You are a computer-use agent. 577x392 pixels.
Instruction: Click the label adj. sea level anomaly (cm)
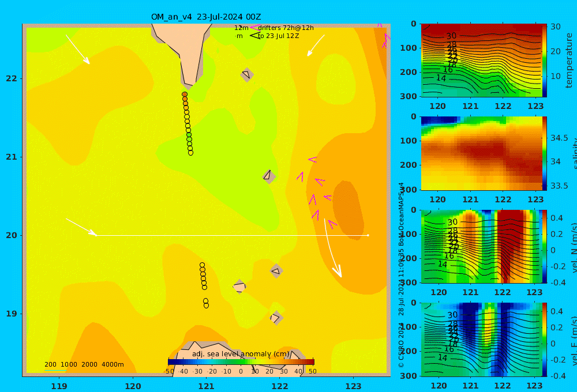click(241, 354)
